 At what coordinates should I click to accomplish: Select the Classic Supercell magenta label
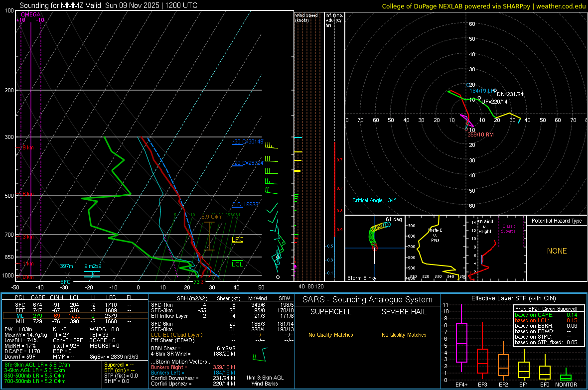[x=509, y=229]
